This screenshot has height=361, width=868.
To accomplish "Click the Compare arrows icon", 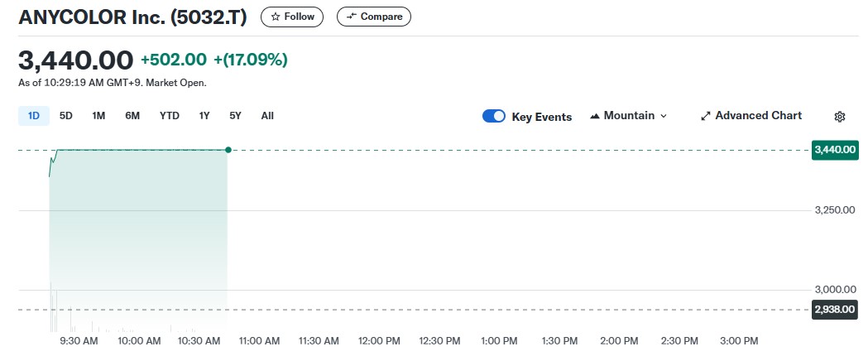I will pos(352,17).
